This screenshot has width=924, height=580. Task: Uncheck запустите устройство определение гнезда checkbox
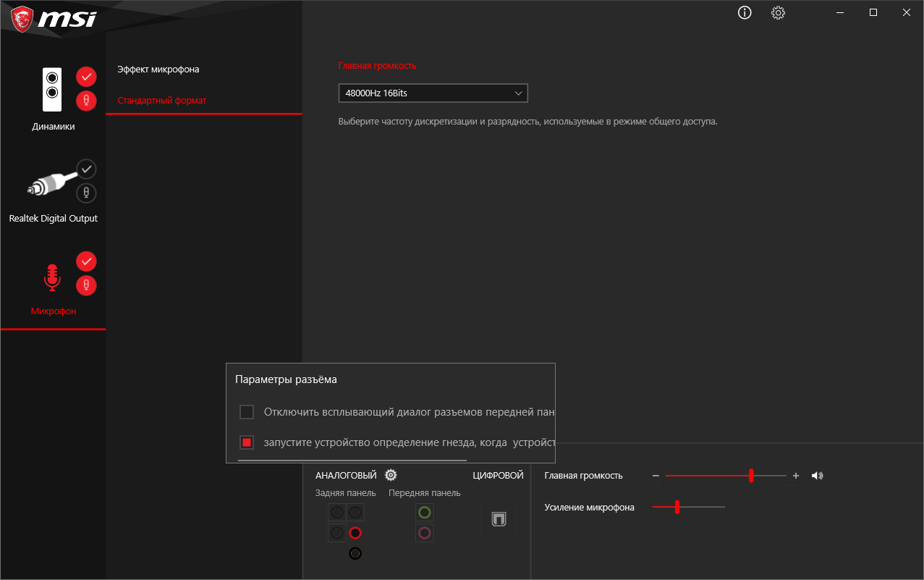tap(247, 442)
